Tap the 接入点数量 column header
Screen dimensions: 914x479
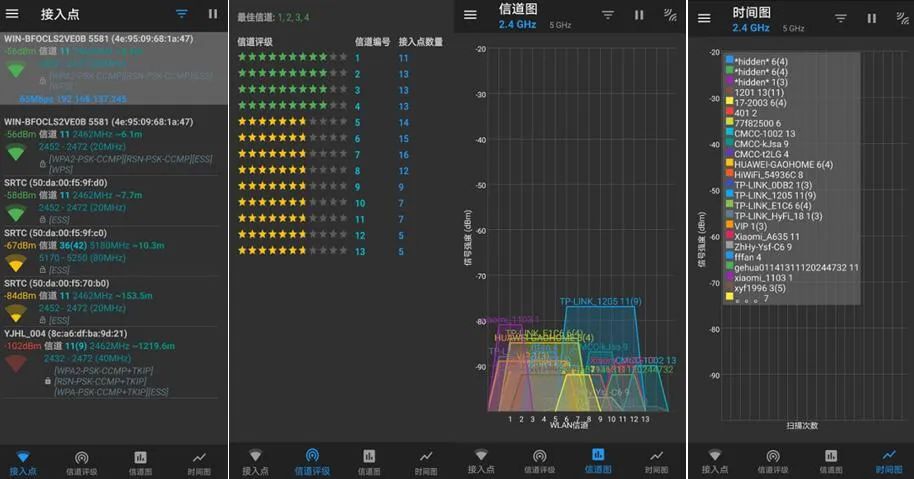420,42
